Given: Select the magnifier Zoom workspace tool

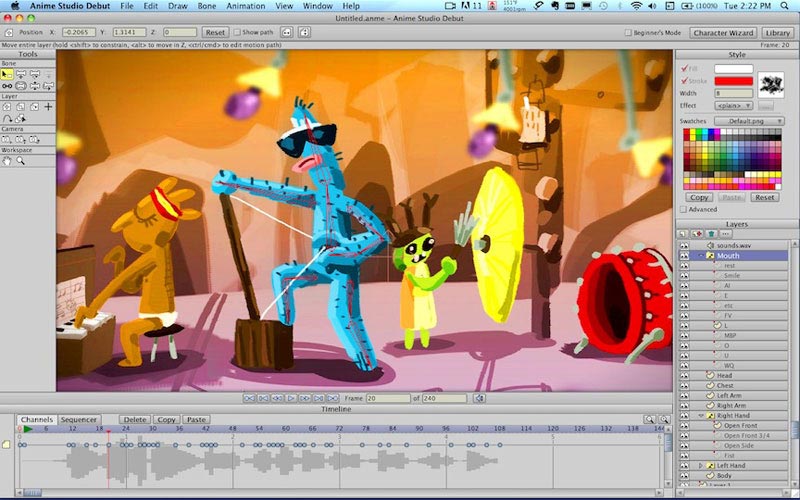Looking at the screenshot, I should 20,160.
